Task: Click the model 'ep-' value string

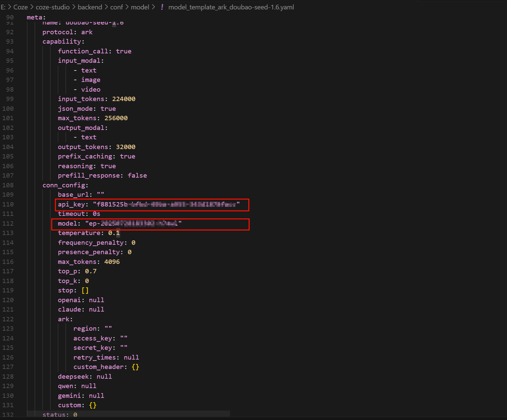Action: tap(133, 224)
